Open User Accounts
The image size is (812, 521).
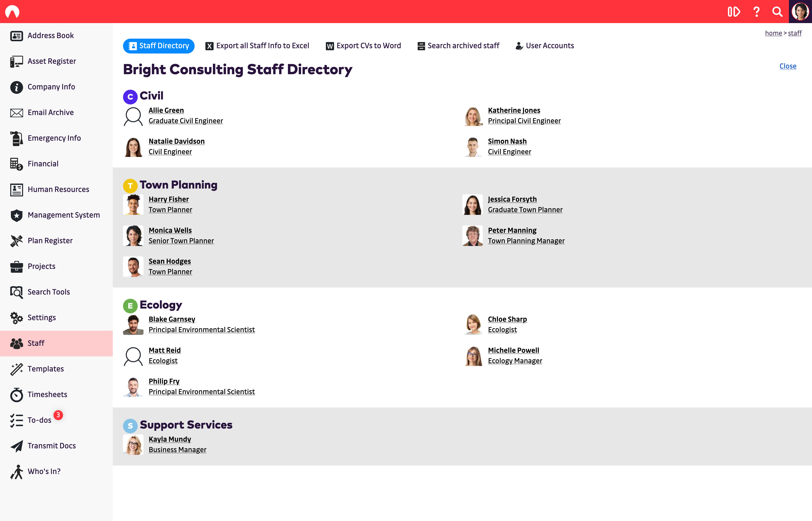545,46
